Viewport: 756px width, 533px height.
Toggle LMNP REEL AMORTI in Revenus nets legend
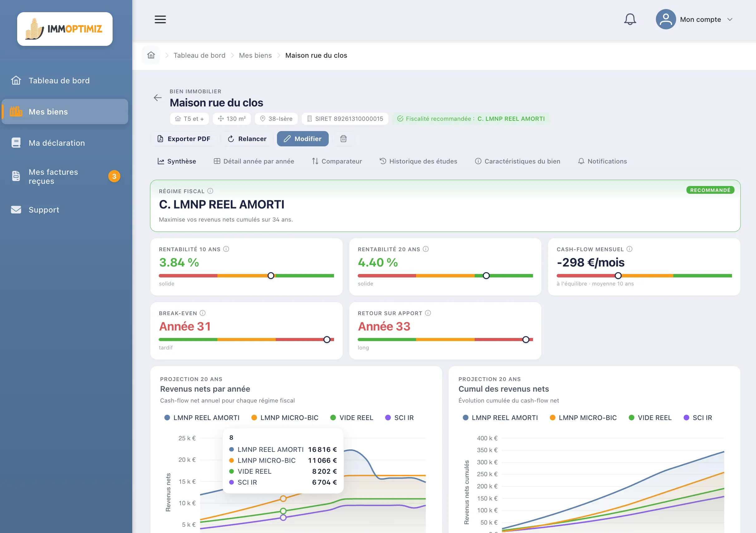coord(202,418)
